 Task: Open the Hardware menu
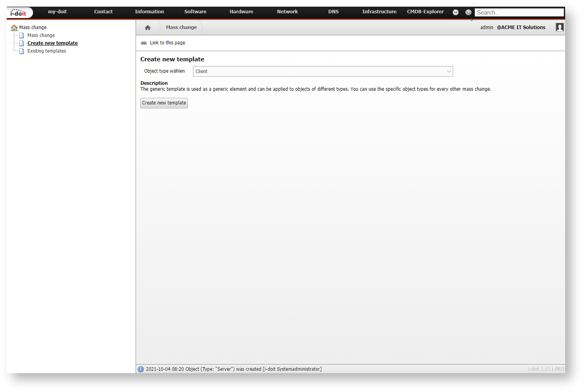[241, 12]
